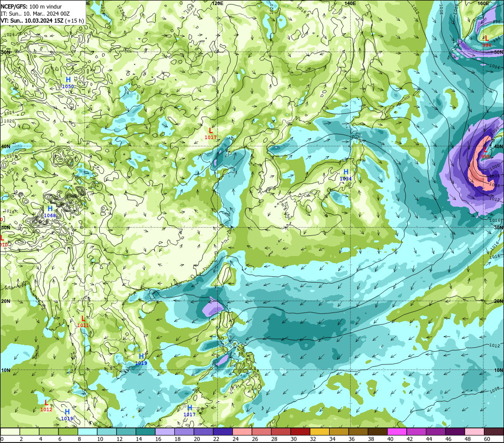The image size is (504, 443).
Task: Pick the lavender legend swatch between 16 and 18
Action: (165, 431)
